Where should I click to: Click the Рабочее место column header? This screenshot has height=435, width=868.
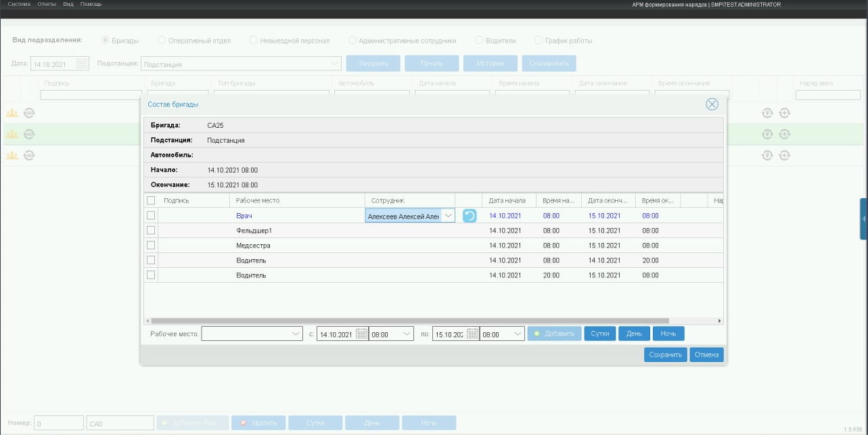point(298,200)
